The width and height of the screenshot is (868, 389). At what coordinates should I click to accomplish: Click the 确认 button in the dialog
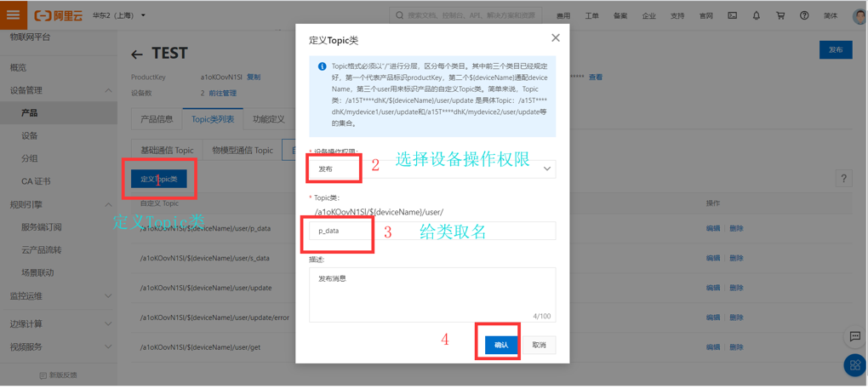[500, 345]
